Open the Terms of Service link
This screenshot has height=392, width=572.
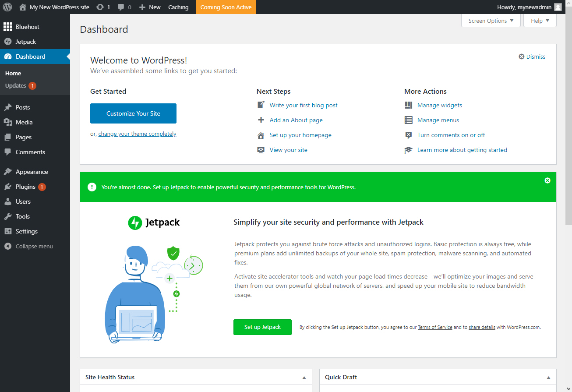point(435,327)
